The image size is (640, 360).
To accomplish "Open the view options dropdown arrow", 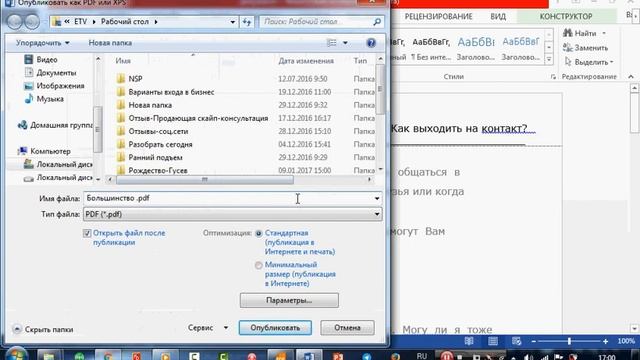I will (345, 43).
